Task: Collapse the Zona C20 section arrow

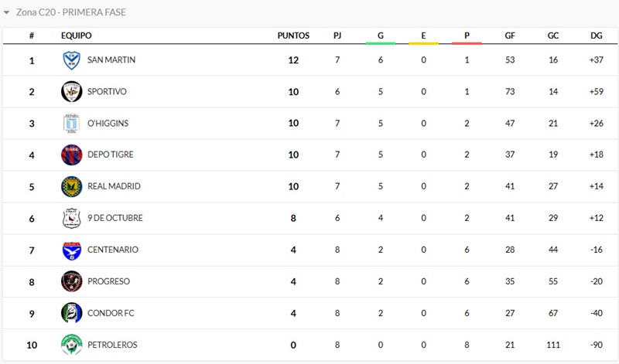Action: 7,12
